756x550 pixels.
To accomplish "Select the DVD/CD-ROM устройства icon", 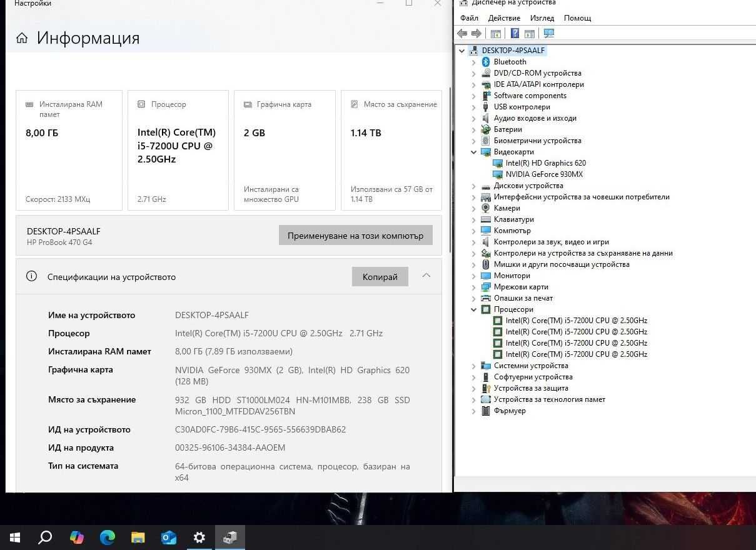I will [x=486, y=73].
